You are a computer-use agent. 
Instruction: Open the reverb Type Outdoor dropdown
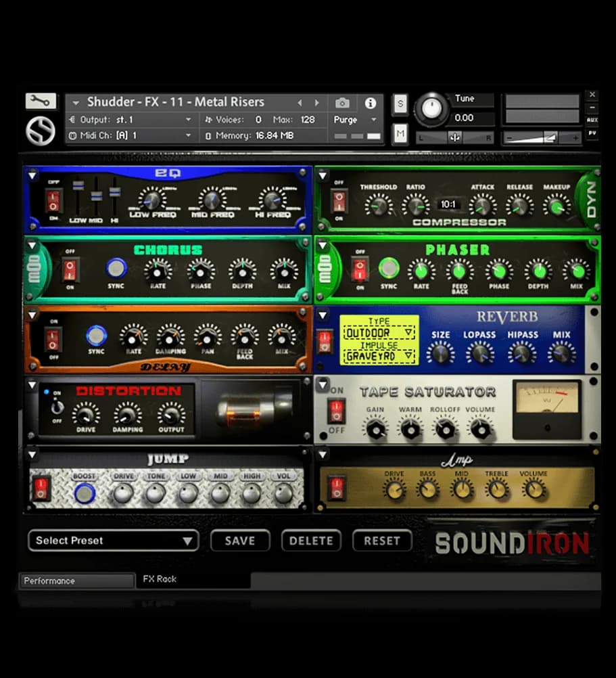378,333
